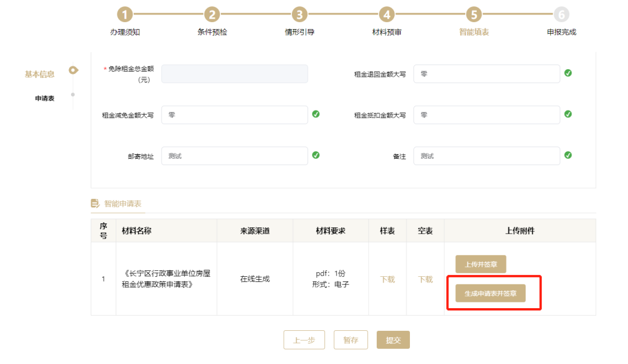Click step 6 申报完成 circle
Viewport: 628px width, 364px height.
(561, 15)
